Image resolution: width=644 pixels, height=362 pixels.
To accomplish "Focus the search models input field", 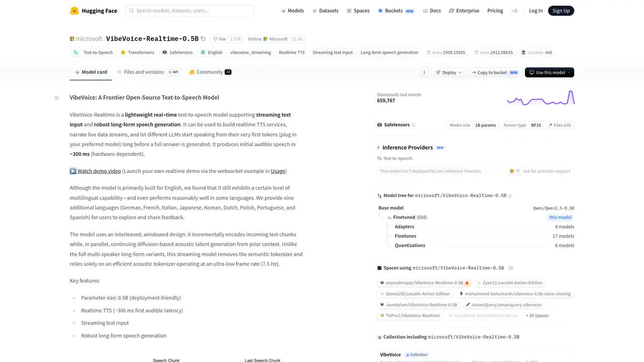I will (x=190, y=11).
